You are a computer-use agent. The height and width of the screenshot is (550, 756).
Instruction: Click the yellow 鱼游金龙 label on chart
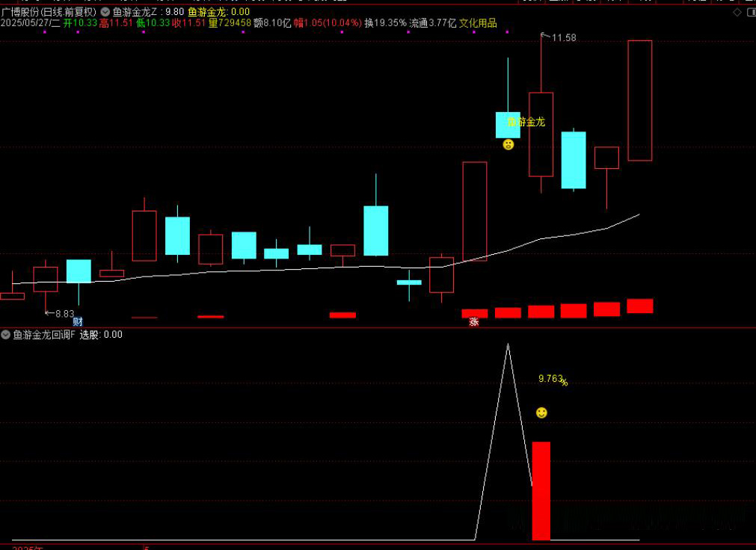[x=526, y=122]
